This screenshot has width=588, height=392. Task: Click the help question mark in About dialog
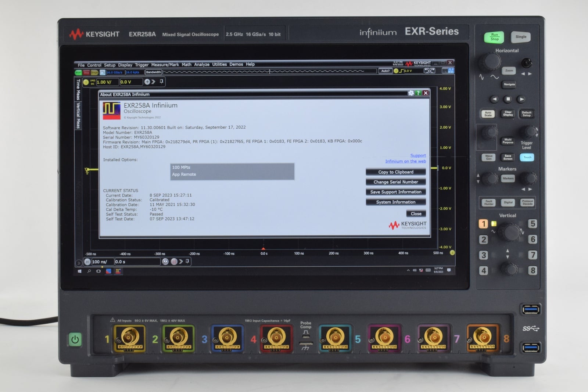[x=418, y=93]
